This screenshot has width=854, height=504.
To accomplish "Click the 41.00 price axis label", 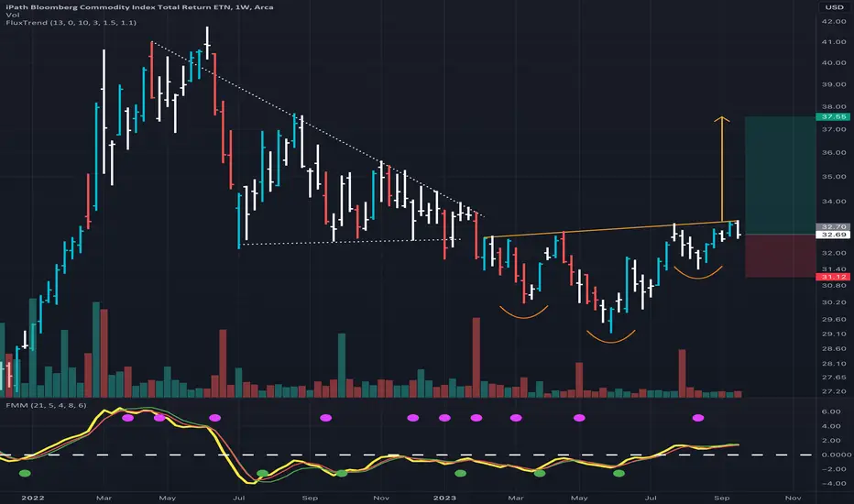I will [834, 42].
